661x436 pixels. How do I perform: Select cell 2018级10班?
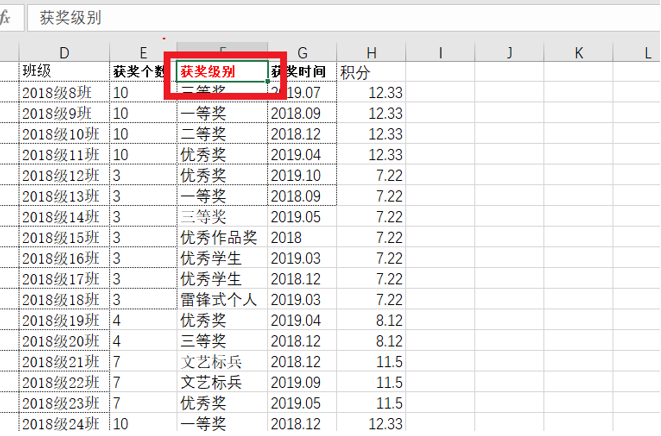64,134
